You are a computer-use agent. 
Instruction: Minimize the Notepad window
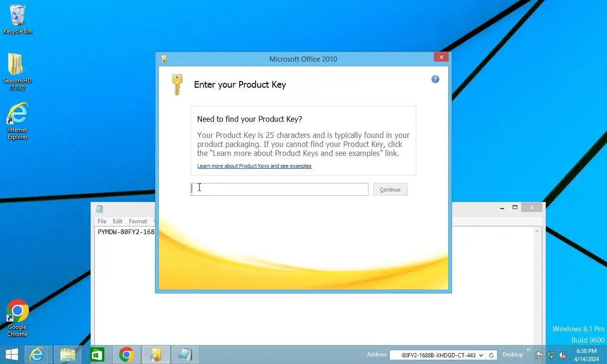point(502,208)
